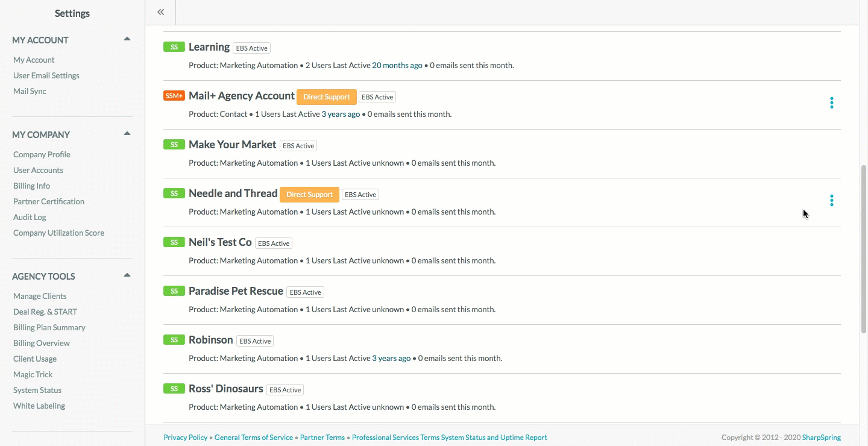Click the SS badge next to Neil's Test Co
868x446 pixels.
click(x=174, y=242)
